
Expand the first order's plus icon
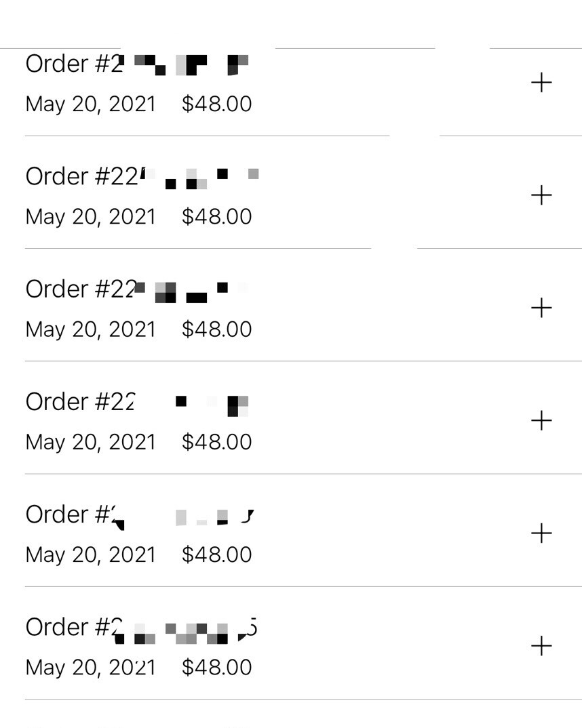coord(541,83)
